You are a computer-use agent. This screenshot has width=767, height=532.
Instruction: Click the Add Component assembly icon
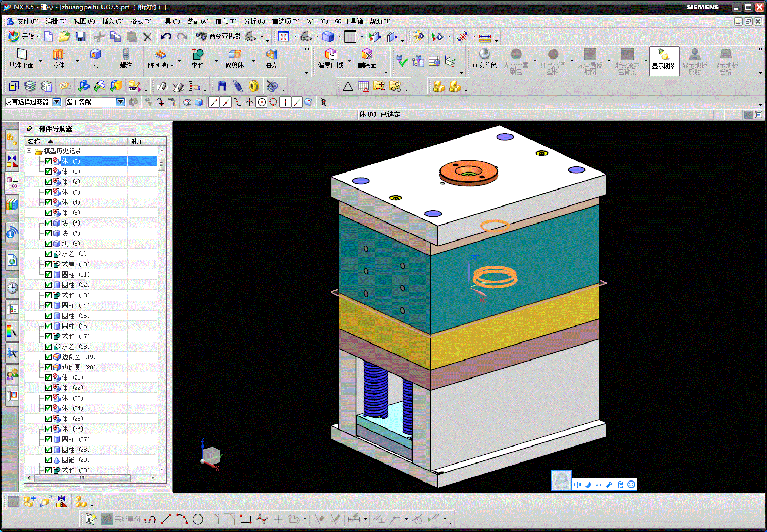pos(30,501)
